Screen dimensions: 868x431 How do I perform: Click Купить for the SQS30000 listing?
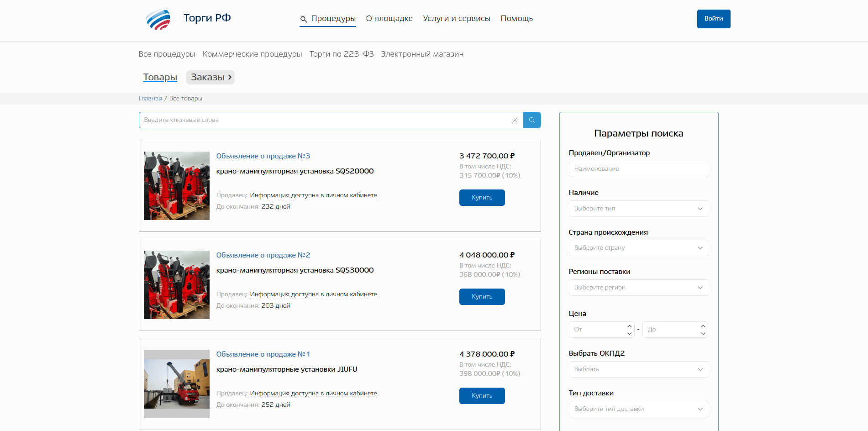[x=482, y=297]
